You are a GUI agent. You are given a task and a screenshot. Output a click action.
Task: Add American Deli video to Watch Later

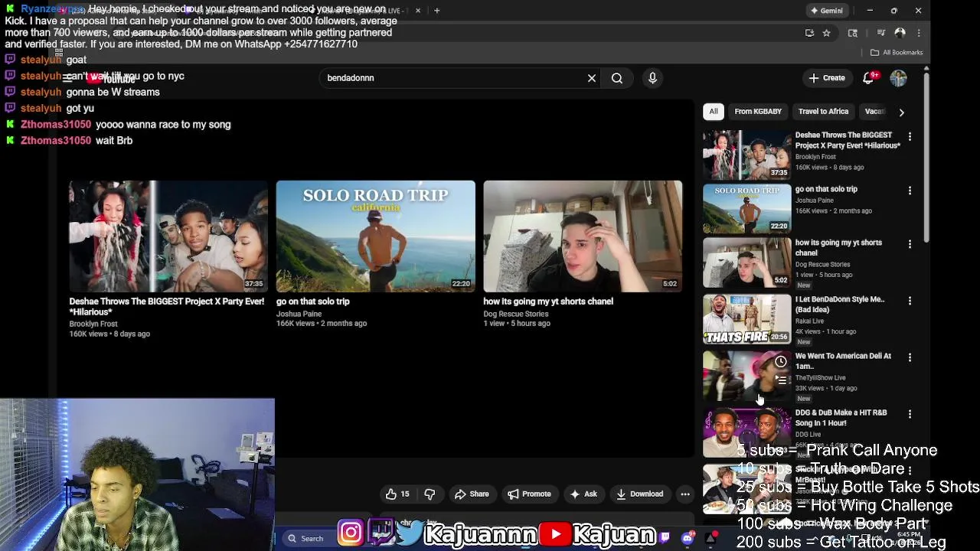(x=780, y=362)
